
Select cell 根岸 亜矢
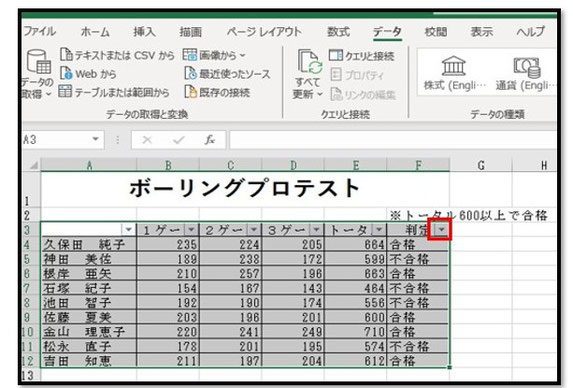click(x=89, y=274)
